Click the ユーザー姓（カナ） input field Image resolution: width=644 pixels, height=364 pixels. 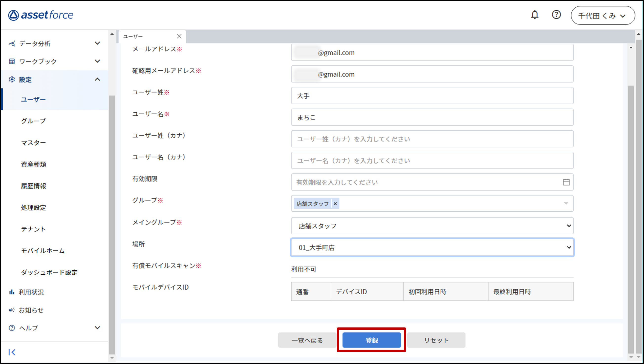tap(432, 139)
